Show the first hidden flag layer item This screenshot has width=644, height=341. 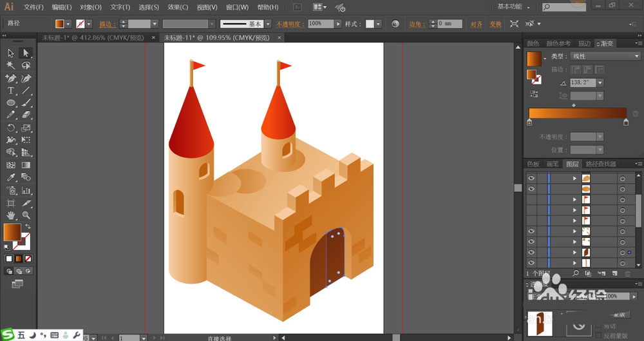point(531,200)
